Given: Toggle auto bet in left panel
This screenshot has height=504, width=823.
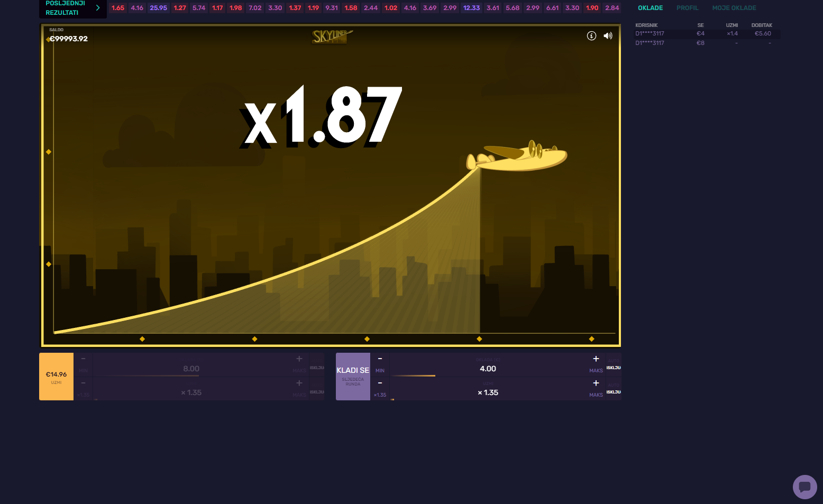Looking at the screenshot, I should tap(317, 365).
